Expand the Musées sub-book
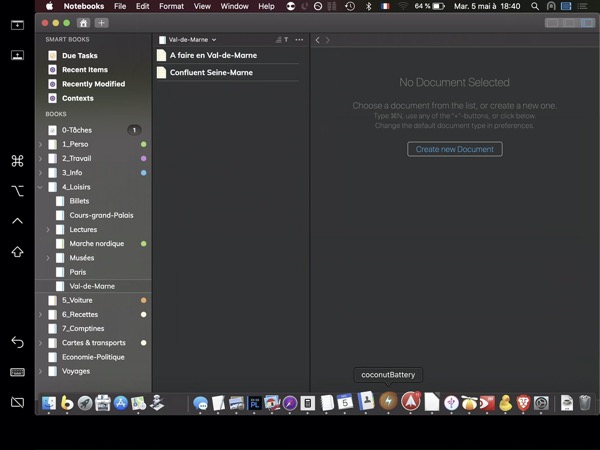Image resolution: width=600 pixels, height=450 pixels. pos(48,258)
